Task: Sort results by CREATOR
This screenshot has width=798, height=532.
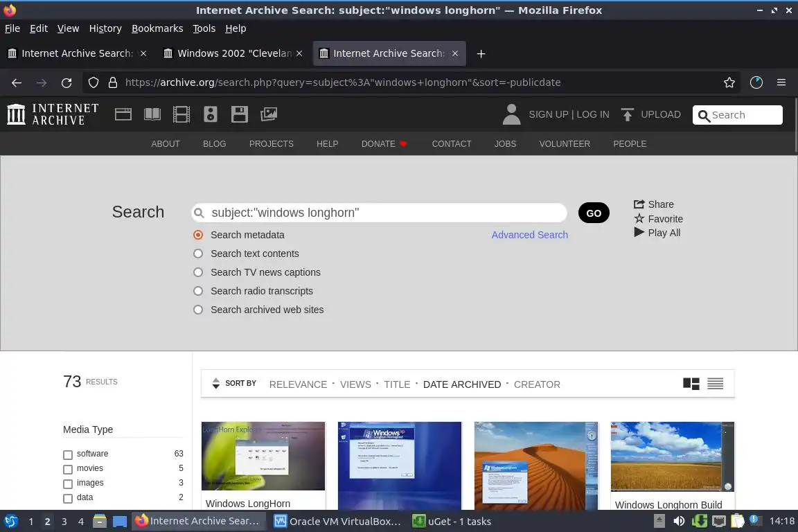Action: click(537, 384)
